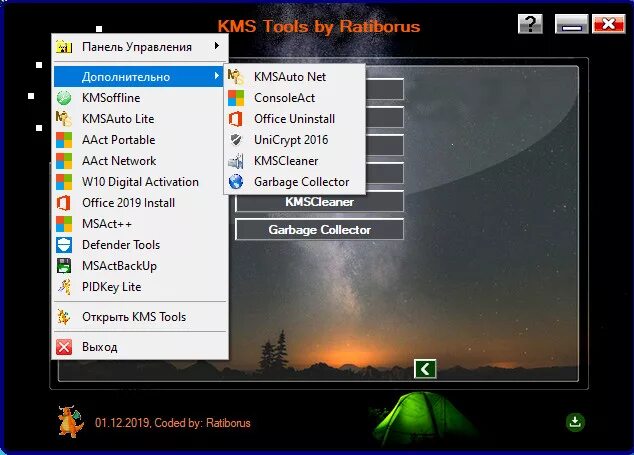Select the MSActBackUp entry
Image resolution: width=634 pixels, height=455 pixels.
[140, 266]
